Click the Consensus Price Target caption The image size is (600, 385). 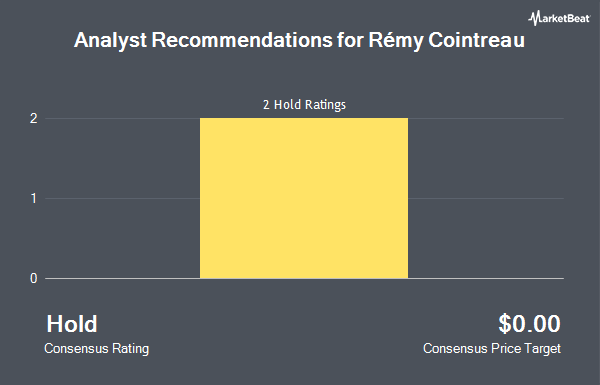coord(492,349)
